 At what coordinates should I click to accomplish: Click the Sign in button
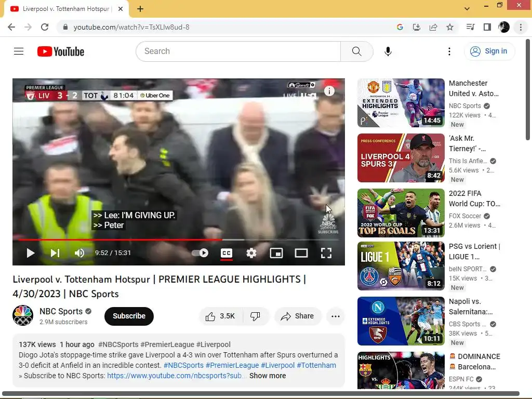coord(489,51)
